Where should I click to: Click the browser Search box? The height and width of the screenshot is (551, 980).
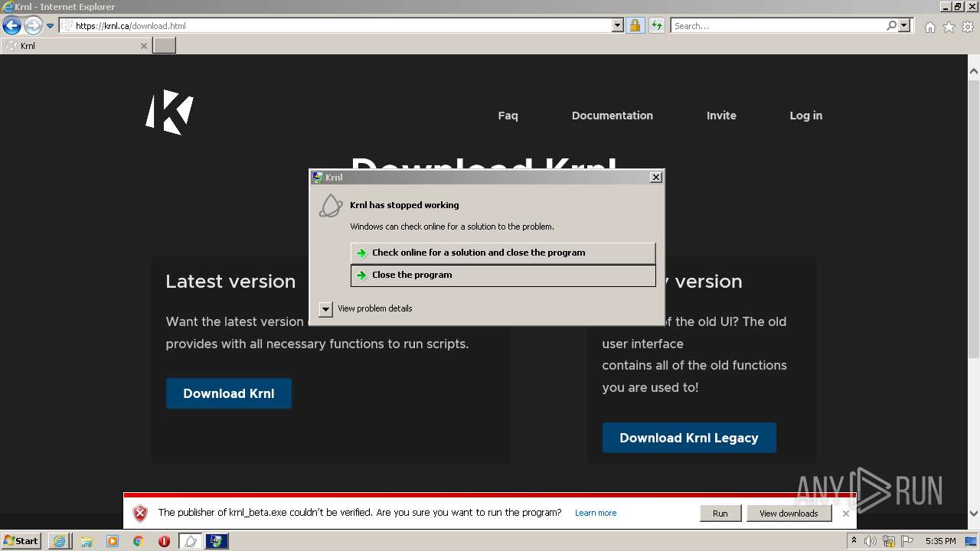(778, 26)
